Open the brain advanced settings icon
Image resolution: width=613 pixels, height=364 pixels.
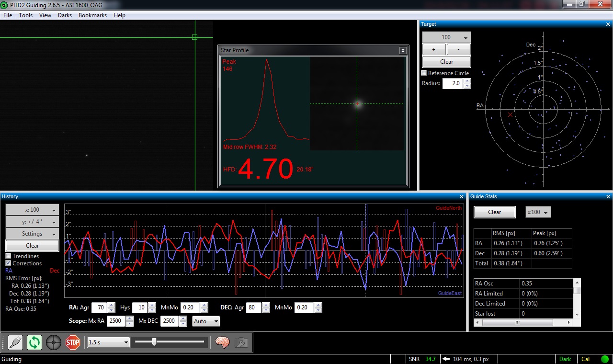tap(222, 342)
